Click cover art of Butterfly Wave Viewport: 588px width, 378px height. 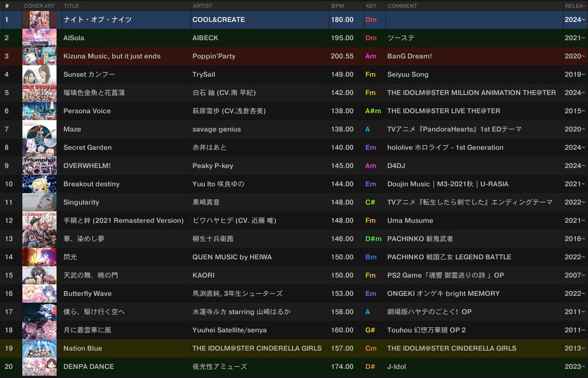click(x=40, y=293)
